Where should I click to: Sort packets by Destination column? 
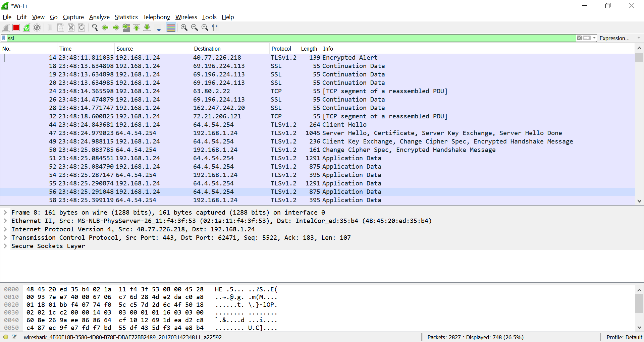point(231,49)
